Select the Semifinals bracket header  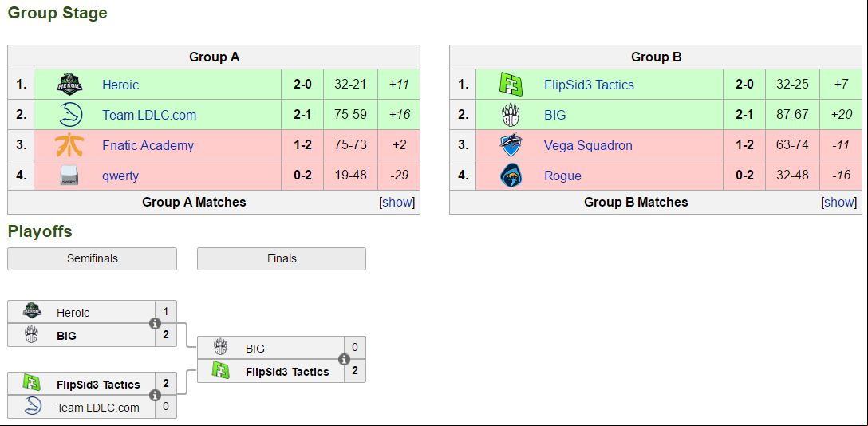pyautogui.click(x=92, y=259)
